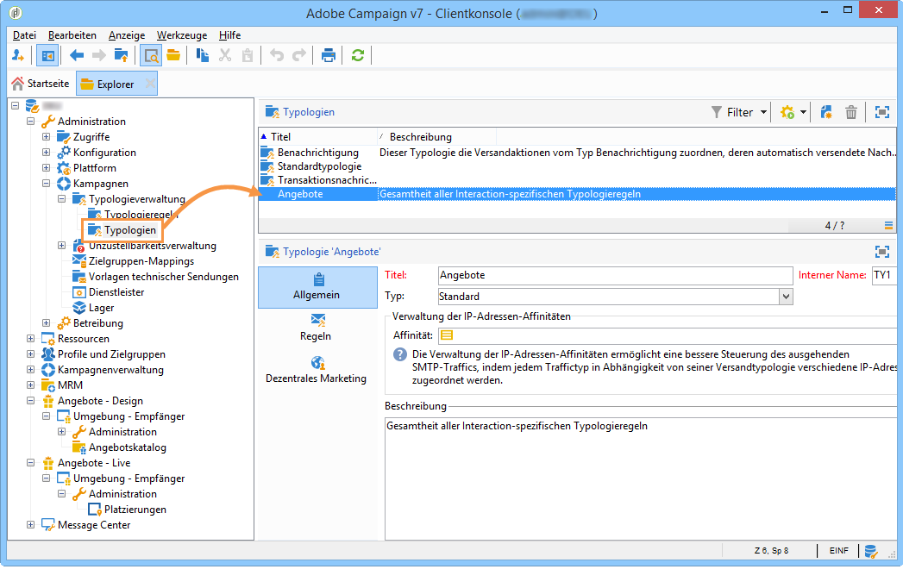Select the Angebote row in list
The width and height of the screenshot is (903, 588).
point(577,194)
